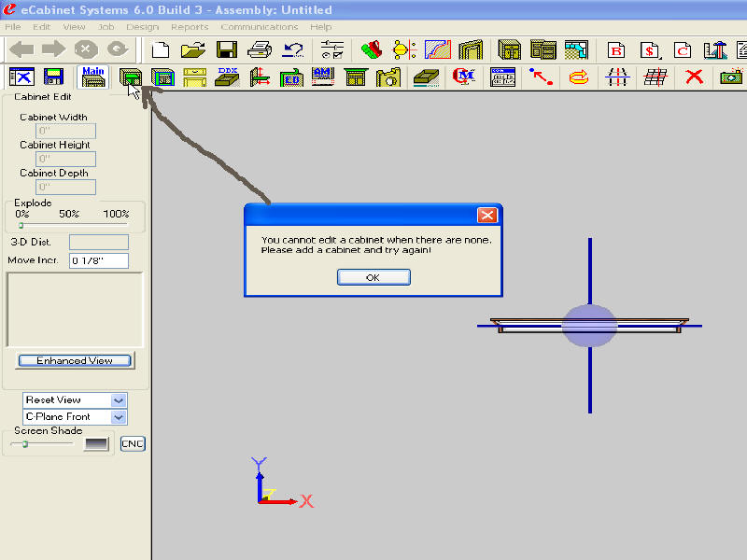The height and width of the screenshot is (560, 747).
Task: Open the settings sliders icon
Action: (x=332, y=49)
